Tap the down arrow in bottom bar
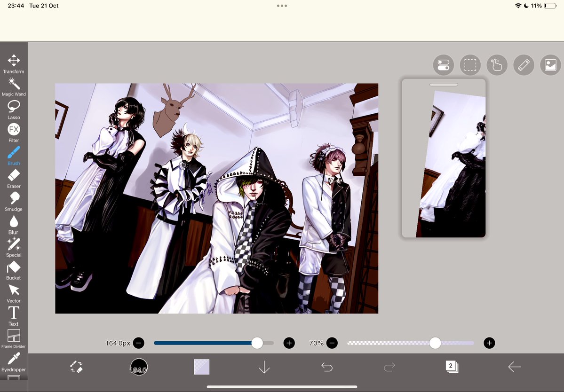This screenshot has height=392, width=564. click(264, 367)
